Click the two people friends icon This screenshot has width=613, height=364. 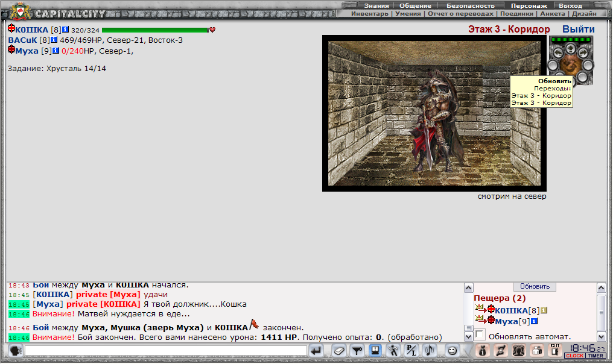pos(537,350)
